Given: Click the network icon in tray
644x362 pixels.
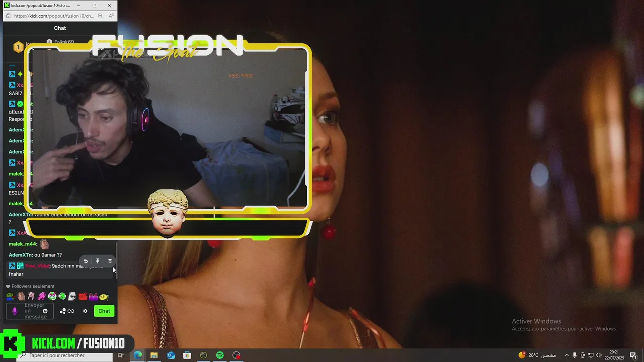Looking at the screenshot, I should (x=591, y=355).
